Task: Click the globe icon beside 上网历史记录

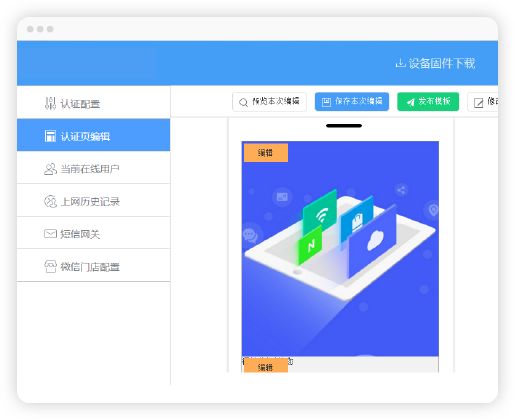Action: (x=50, y=201)
